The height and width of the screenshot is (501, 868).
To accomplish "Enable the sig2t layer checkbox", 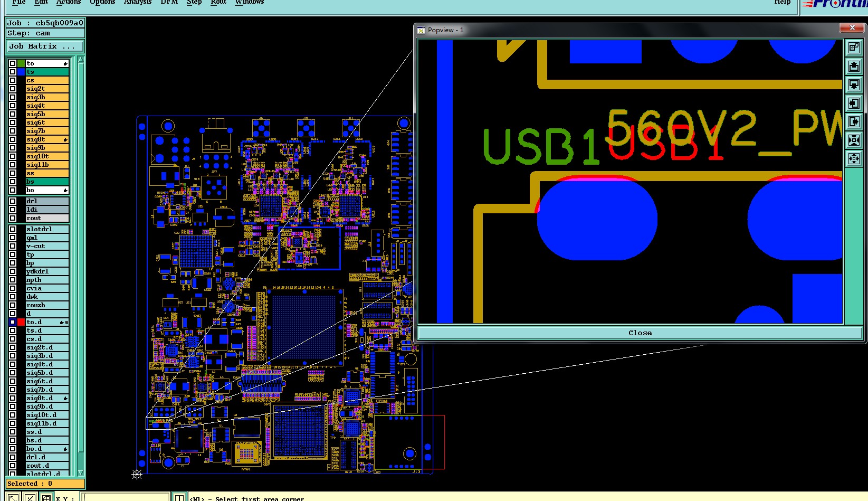I will (13, 89).
